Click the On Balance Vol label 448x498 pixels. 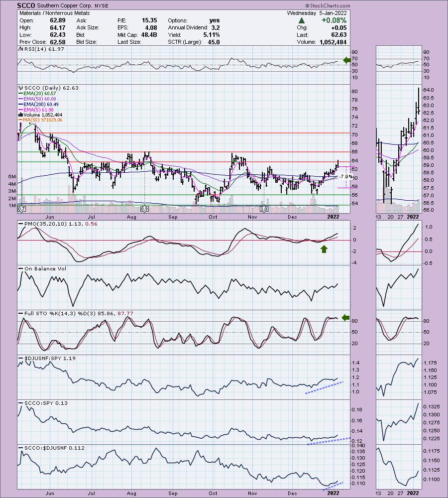tap(45, 269)
